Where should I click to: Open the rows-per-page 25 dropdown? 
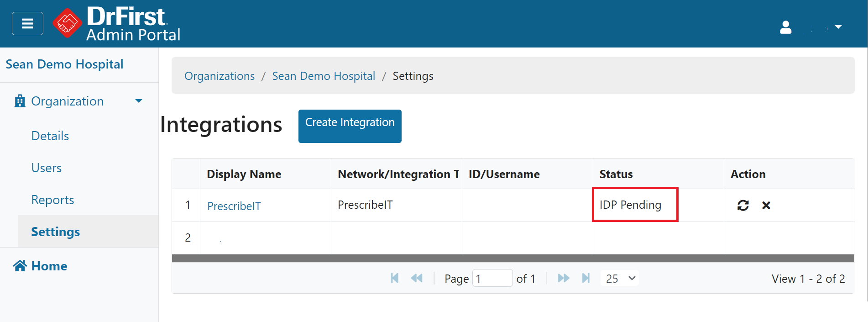click(620, 278)
